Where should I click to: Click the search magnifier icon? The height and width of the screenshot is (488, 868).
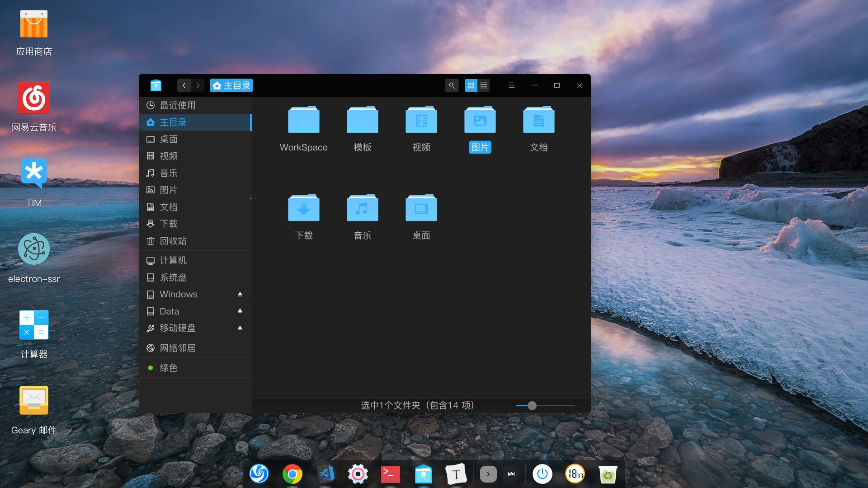452,85
